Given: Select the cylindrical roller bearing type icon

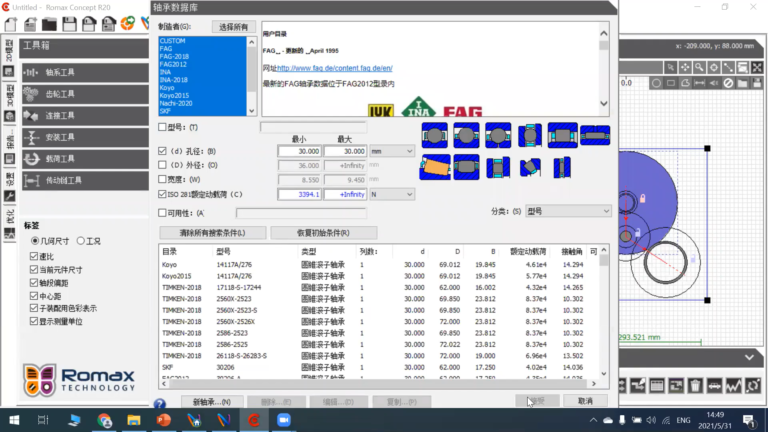Looking at the screenshot, I should (x=562, y=135).
